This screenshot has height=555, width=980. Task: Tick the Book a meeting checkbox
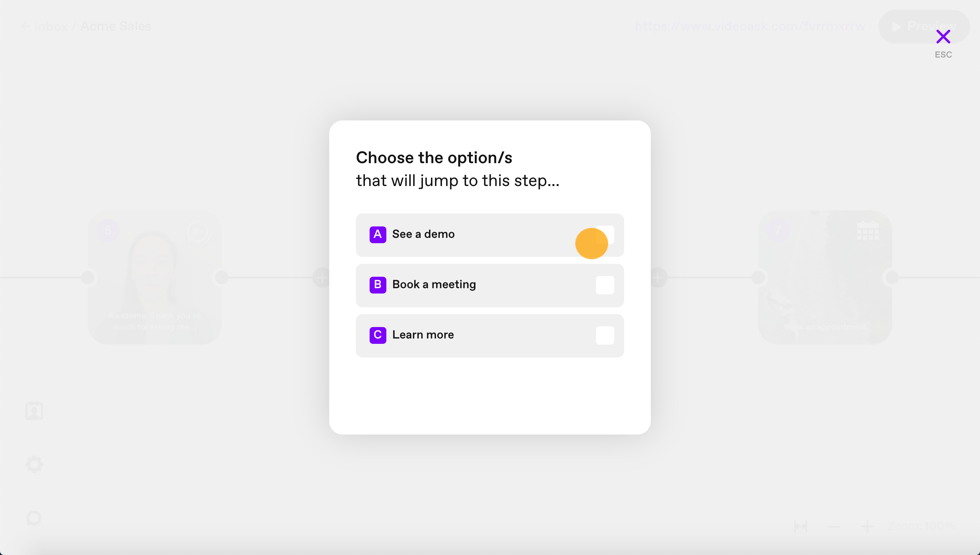[x=605, y=285]
